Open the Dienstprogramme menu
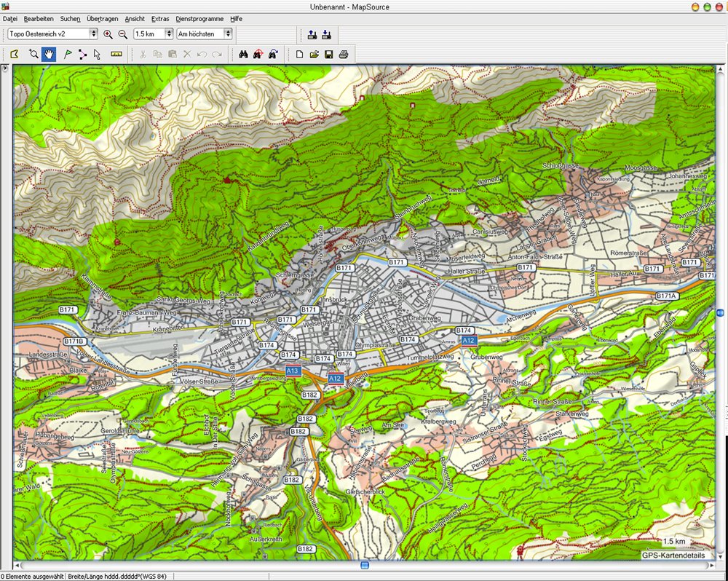This screenshot has height=581, width=728. click(199, 19)
